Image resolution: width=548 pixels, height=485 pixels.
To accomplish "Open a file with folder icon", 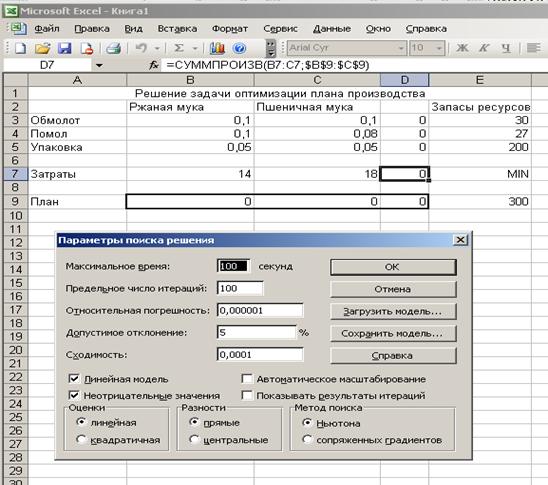I will [42, 48].
